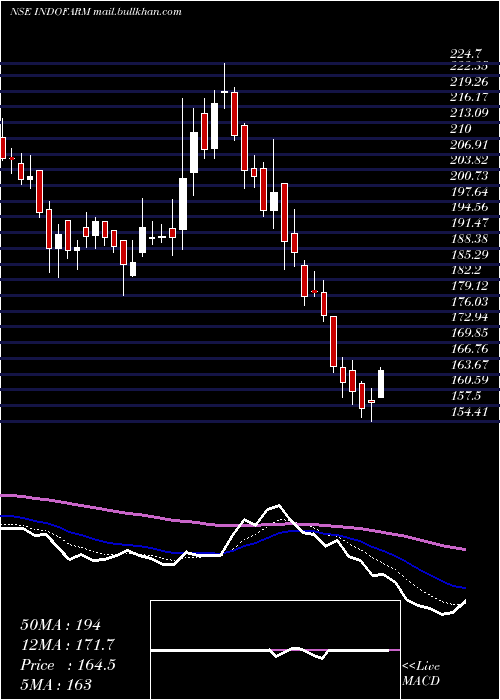
Task: Click the <<Live MACD label
Action: [x=421, y=674]
